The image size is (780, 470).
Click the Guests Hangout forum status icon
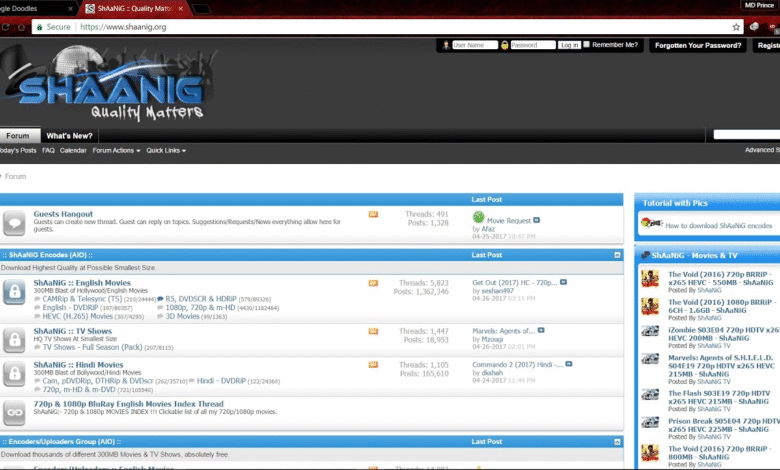[14, 223]
